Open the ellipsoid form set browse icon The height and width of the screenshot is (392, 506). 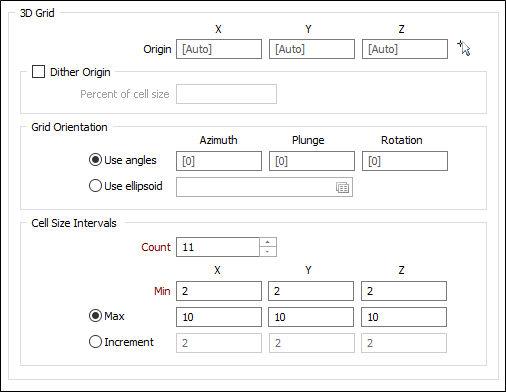click(342, 187)
